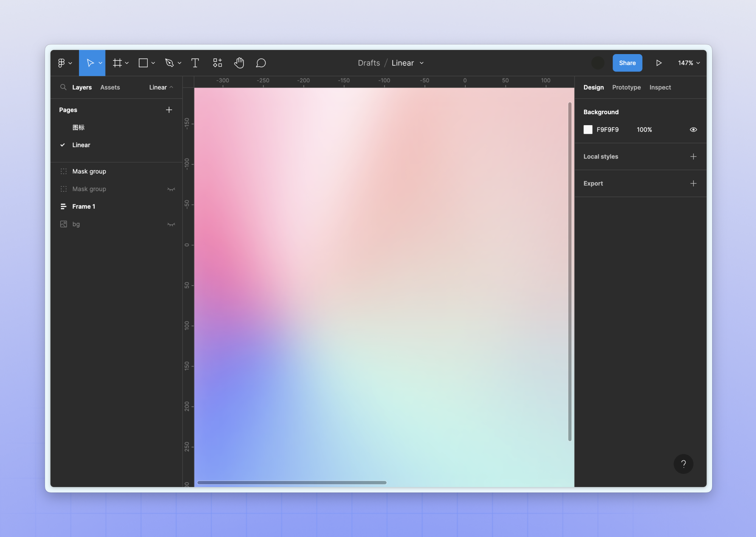Select the Comment tool
756x537 pixels.
(261, 63)
